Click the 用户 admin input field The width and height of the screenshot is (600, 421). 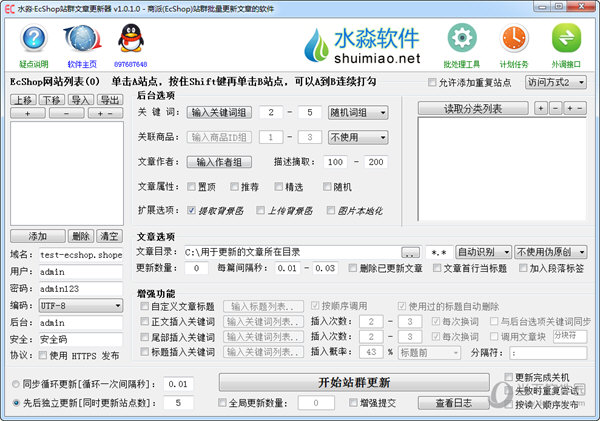[x=81, y=272]
